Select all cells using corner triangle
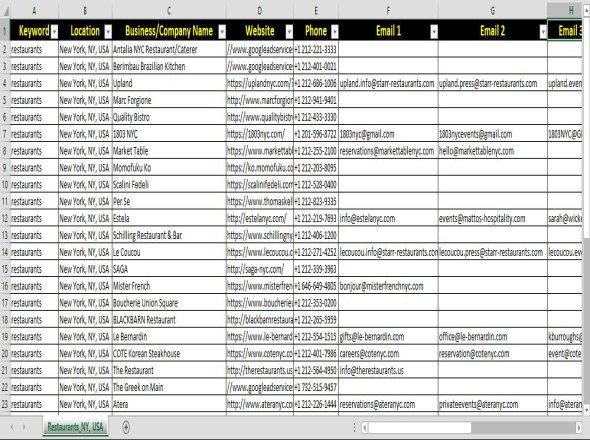This screenshot has width=590, height=440. [x=5, y=11]
